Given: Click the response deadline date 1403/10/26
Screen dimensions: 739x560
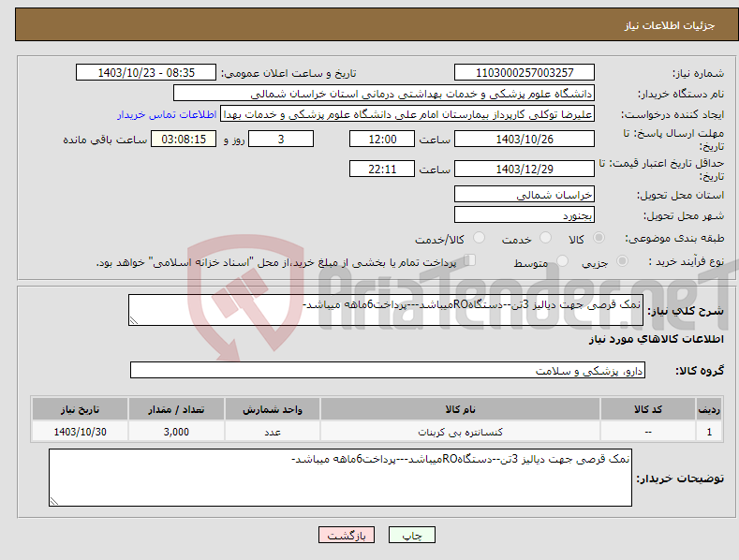Looking at the screenshot, I should pos(525,139).
